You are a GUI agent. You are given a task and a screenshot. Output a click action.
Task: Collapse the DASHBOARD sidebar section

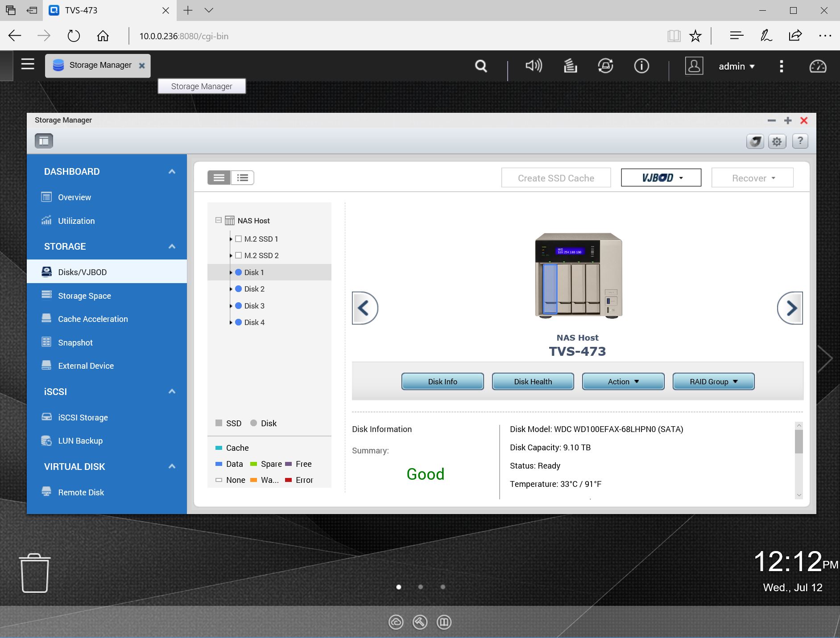172,172
